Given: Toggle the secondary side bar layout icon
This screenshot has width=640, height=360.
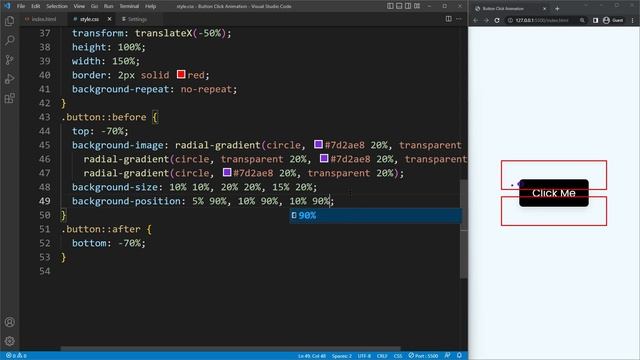Looking at the screenshot, I should 408,6.
